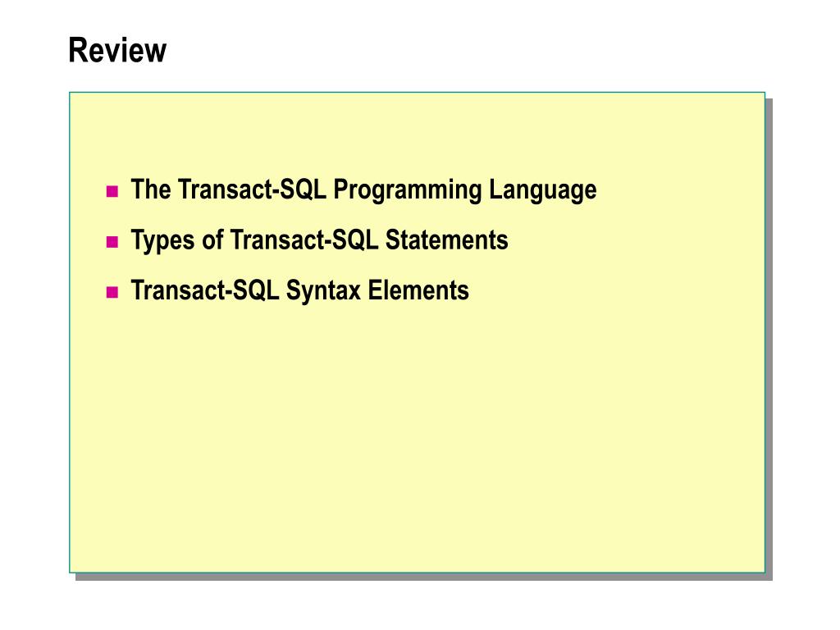Click Transact-SQL in the first bullet line
The width and height of the screenshot is (840, 630).
253,189
